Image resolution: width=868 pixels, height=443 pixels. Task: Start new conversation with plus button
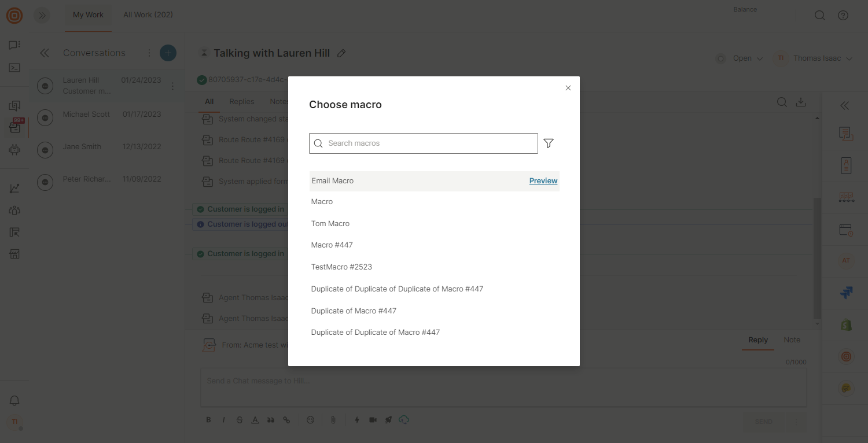coord(168,53)
